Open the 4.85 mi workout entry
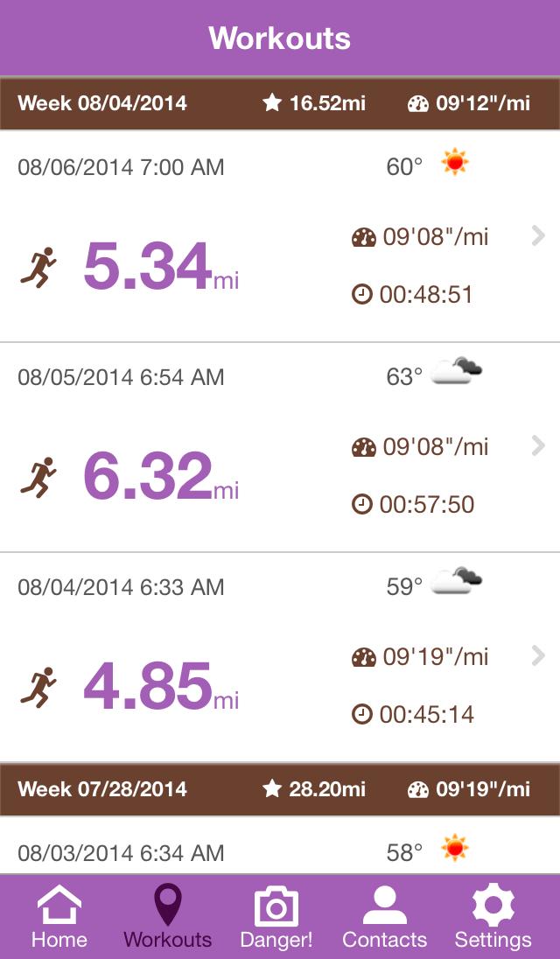The width and height of the screenshot is (560, 959). pos(160,685)
